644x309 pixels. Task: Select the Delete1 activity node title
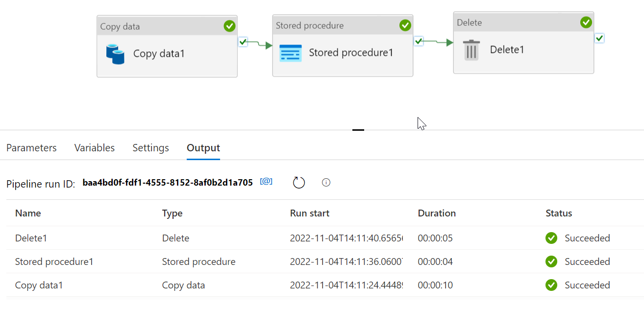coord(507,49)
